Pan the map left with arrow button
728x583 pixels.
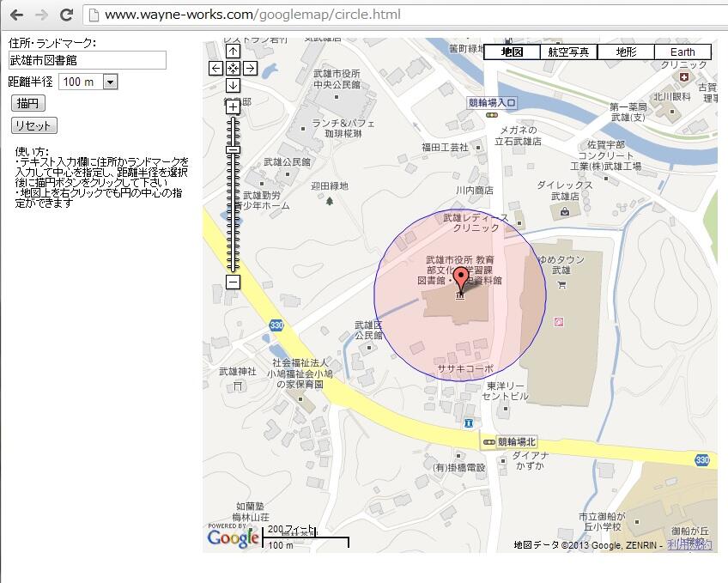tap(215, 69)
